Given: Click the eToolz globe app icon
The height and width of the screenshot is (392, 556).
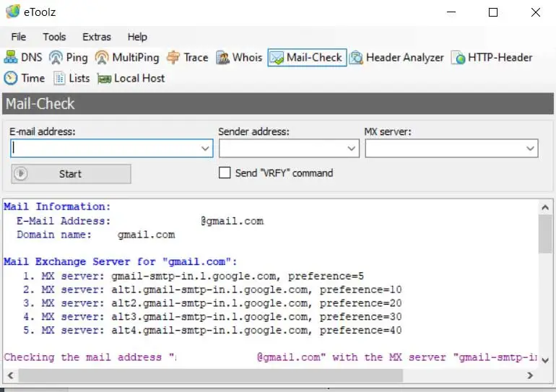Looking at the screenshot, I should click(x=13, y=12).
